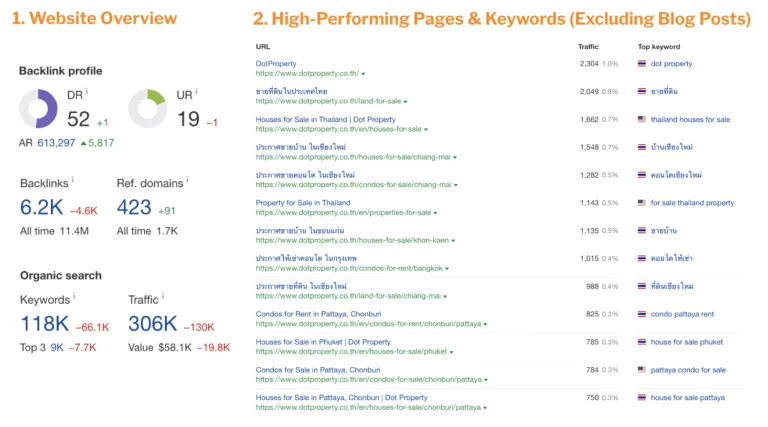768x427 pixels.
Task: Expand dropdown next to /land-for-sale/chiang-mai URL
Action: [445, 297]
